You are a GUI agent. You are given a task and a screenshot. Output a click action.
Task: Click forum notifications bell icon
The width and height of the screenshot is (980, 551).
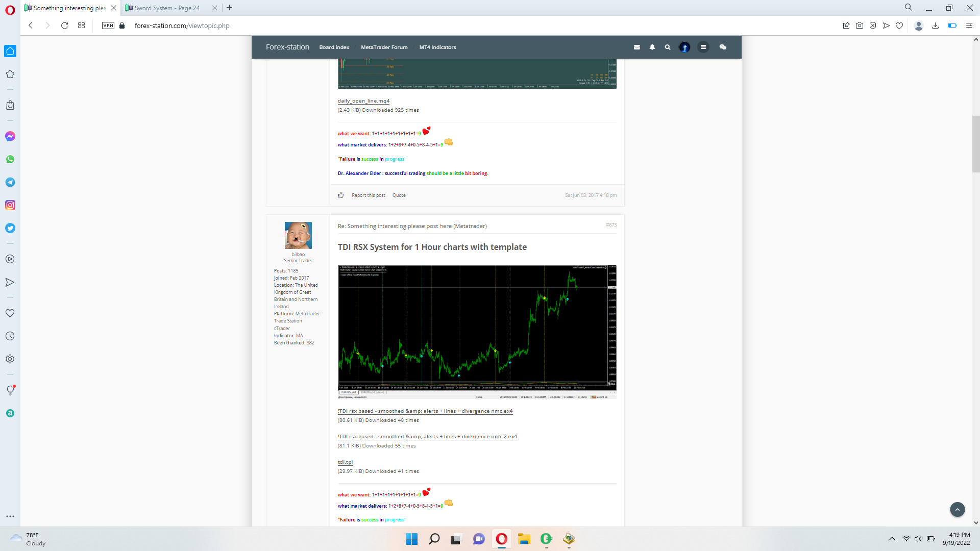coord(652,47)
